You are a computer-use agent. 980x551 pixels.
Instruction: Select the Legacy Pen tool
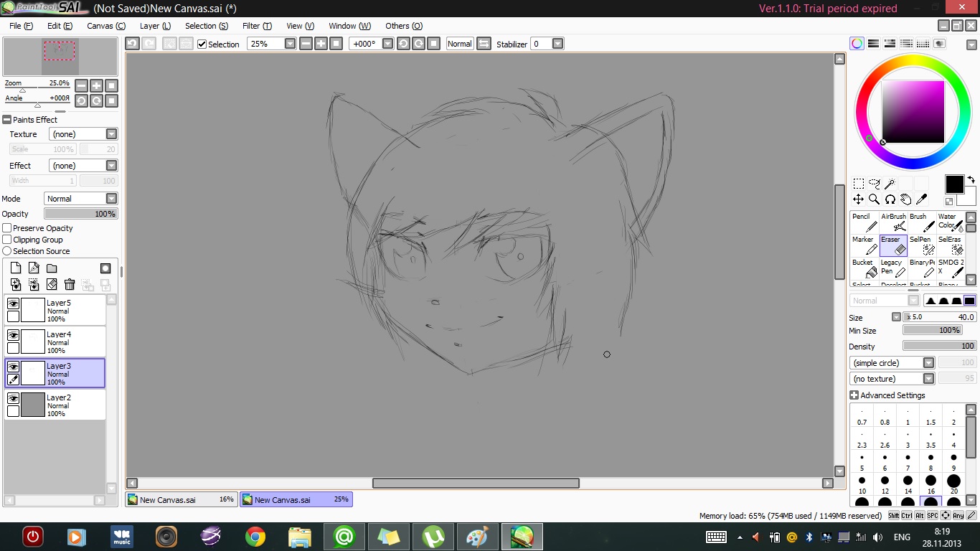(x=893, y=268)
